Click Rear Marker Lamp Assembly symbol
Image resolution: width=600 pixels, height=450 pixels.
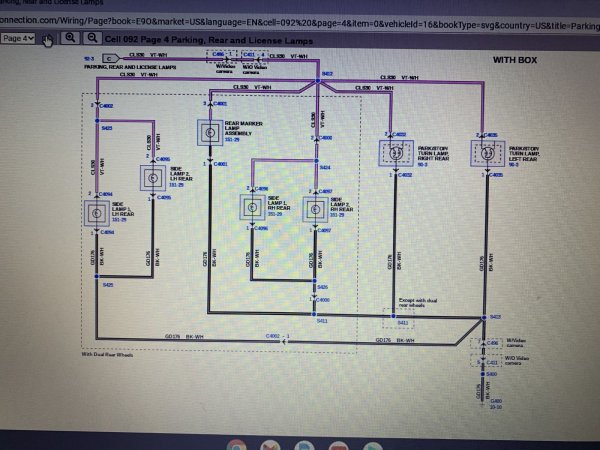click(210, 133)
